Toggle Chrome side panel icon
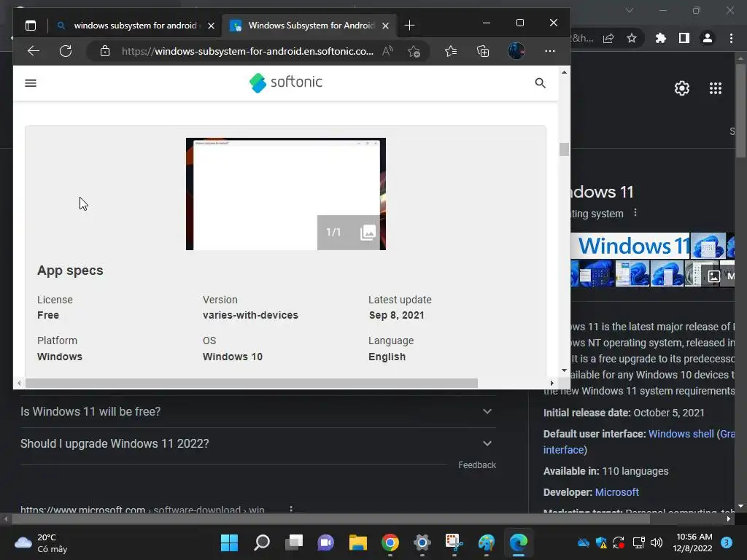The width and height of the screenshot is (747, 560). point(684,38)
